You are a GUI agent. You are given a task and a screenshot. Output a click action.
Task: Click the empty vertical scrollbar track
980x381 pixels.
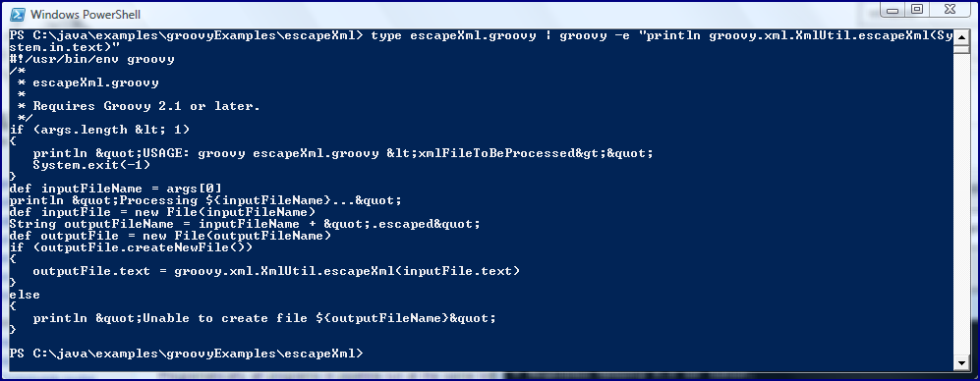[961, 205]
